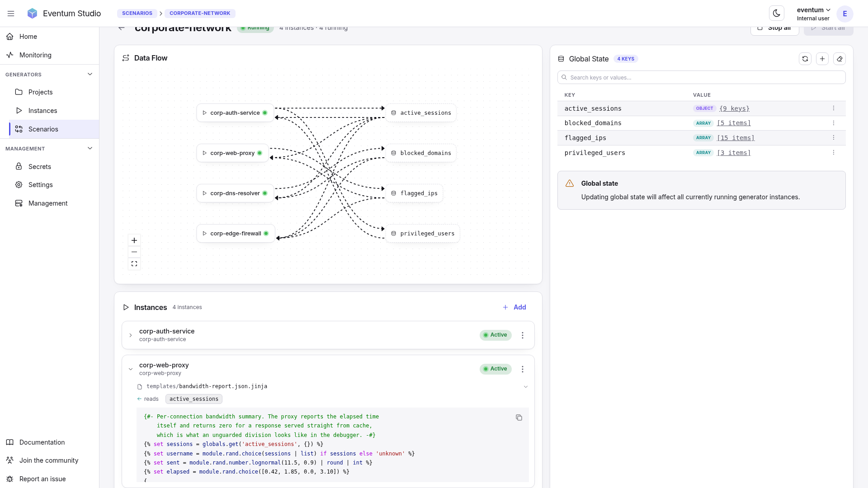Viewport: 868px width, 488px height.
Task: Click the 4 KEYS badge
Action: [626, 59]
